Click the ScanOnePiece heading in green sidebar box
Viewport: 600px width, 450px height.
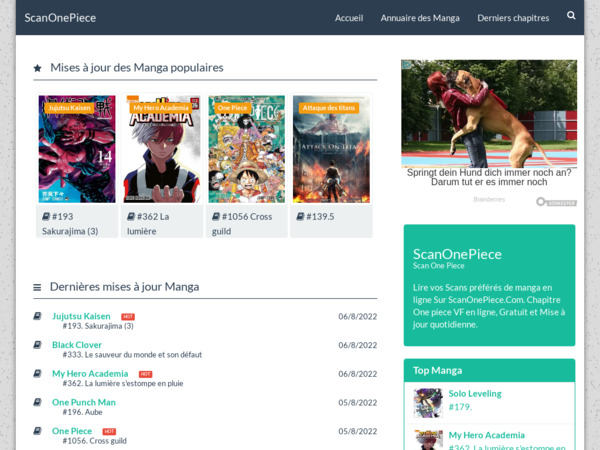click(457, 254)
